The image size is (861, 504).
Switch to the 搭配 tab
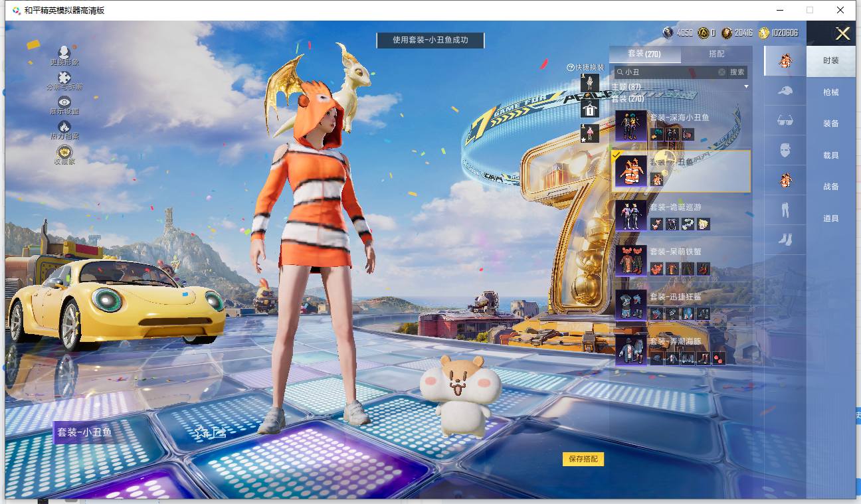coord(717,54)
